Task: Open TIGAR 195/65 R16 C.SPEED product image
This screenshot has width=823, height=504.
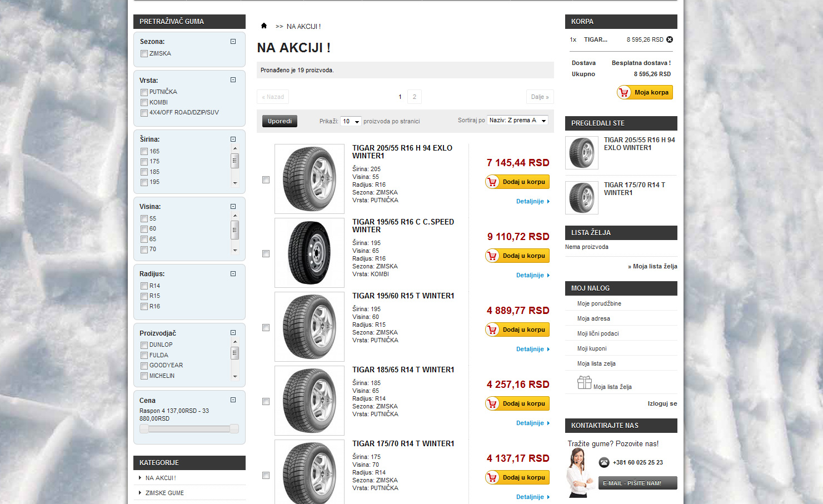Action: tap(310, 253)
